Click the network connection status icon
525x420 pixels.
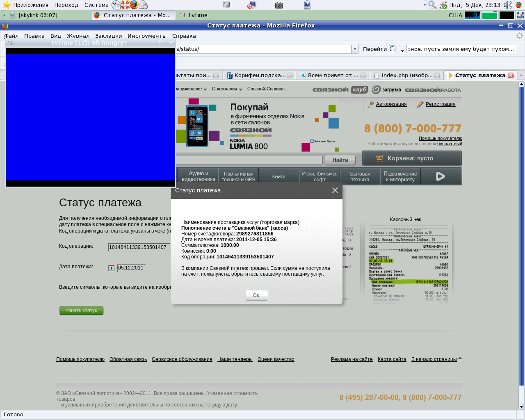443,5
